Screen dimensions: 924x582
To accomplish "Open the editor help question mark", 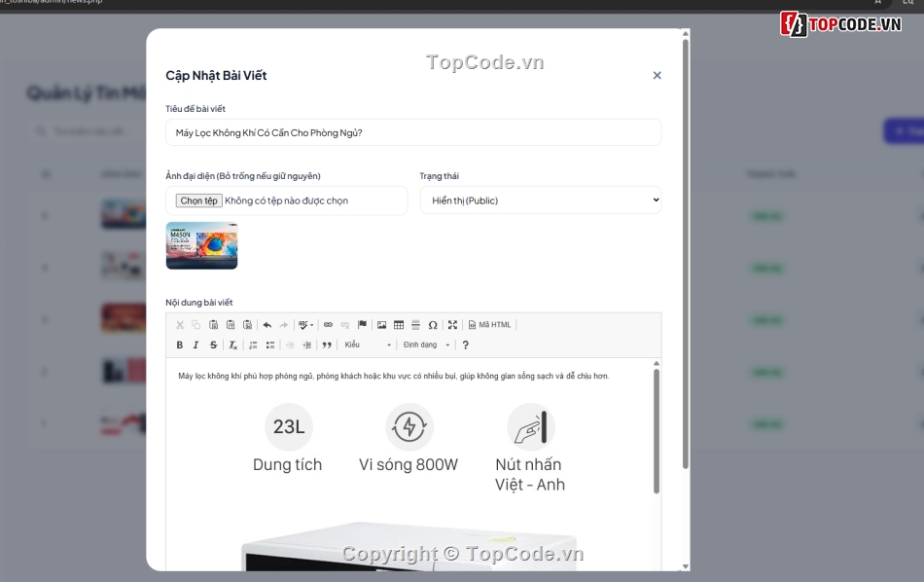I will pos(466,345).
